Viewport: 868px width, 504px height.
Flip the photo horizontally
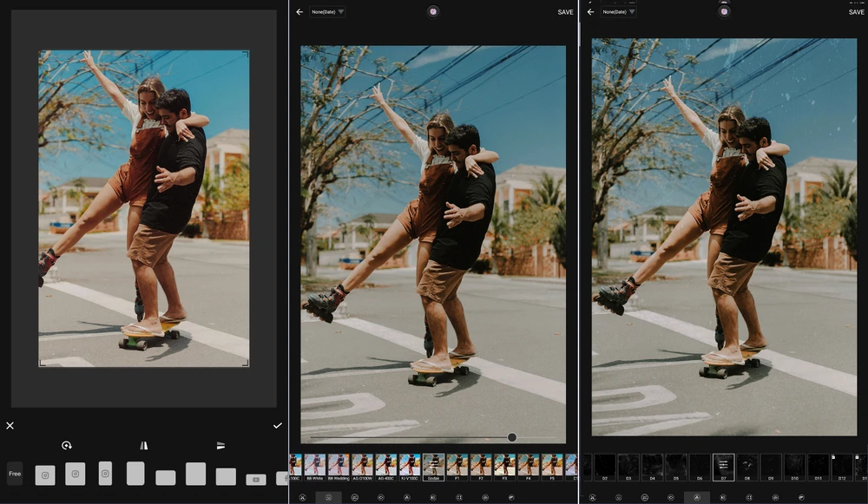[144, 445]
